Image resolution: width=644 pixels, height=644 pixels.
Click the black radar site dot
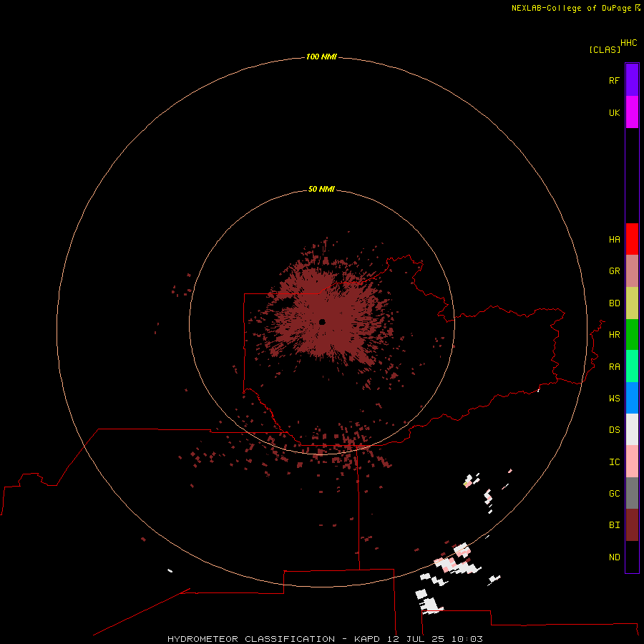click(x=322, y=322)
